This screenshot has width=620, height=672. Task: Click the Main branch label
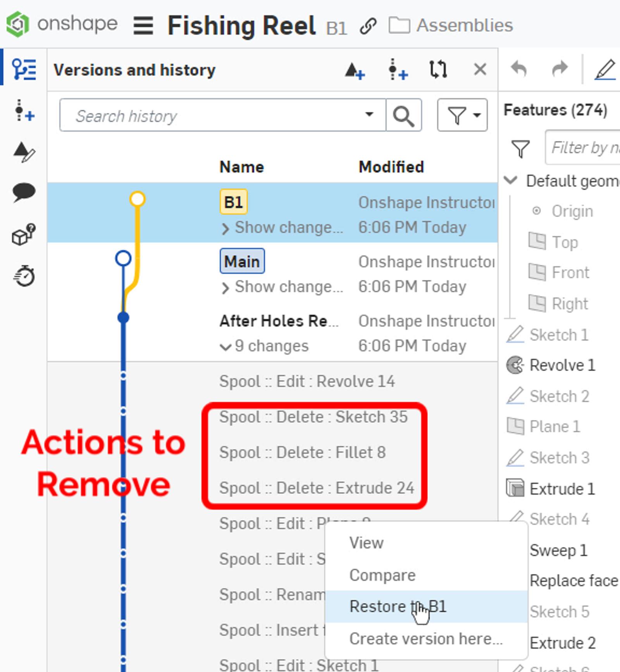pos(242,261)
